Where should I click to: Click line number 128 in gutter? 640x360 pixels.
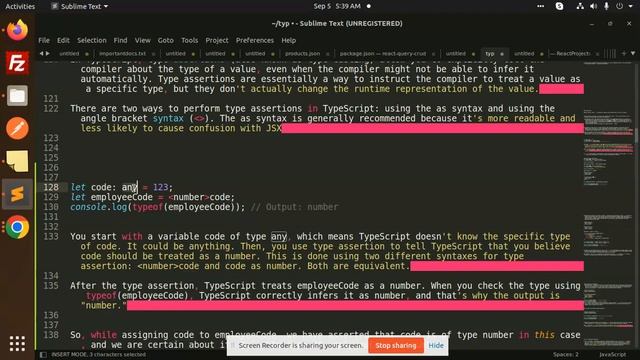tap(51, 187)
